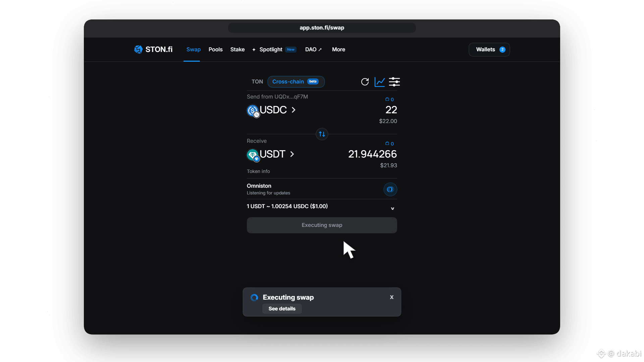Click the Spotlight sparkle icon
This screenshot has width=644, height=362.
[x=254, y=50]
